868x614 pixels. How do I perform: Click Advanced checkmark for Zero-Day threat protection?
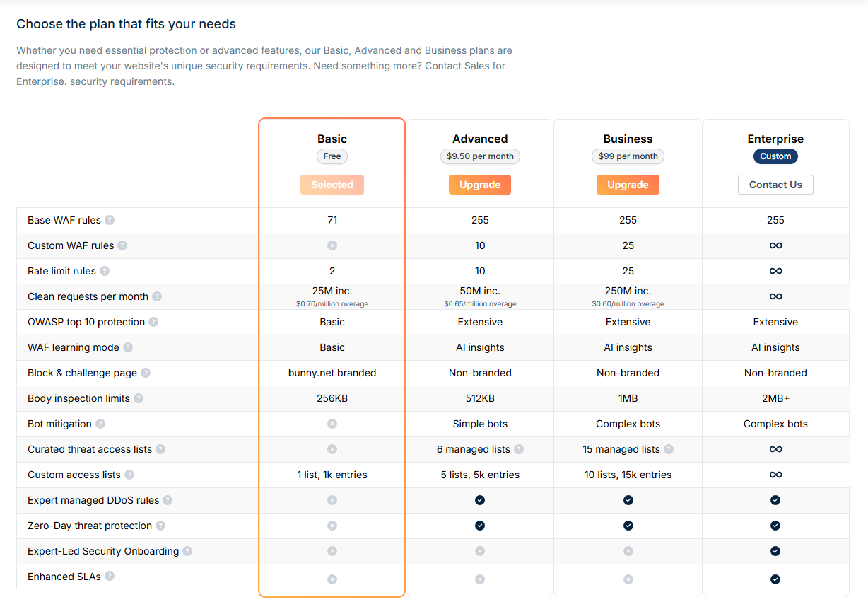tap(480, 526)
